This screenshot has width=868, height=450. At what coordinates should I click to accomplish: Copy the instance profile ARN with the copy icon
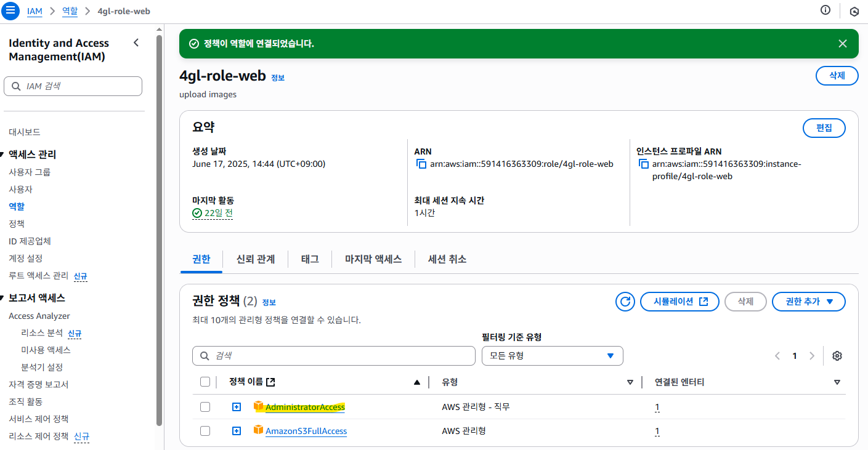coord(643,164)
